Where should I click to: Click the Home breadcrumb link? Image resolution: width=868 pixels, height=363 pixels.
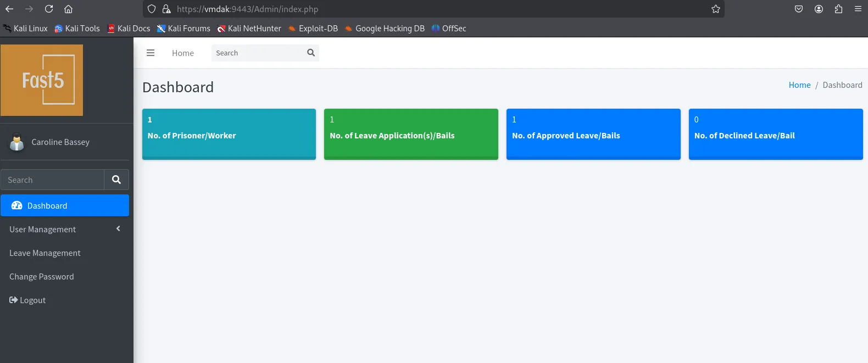tap(799, 85)
